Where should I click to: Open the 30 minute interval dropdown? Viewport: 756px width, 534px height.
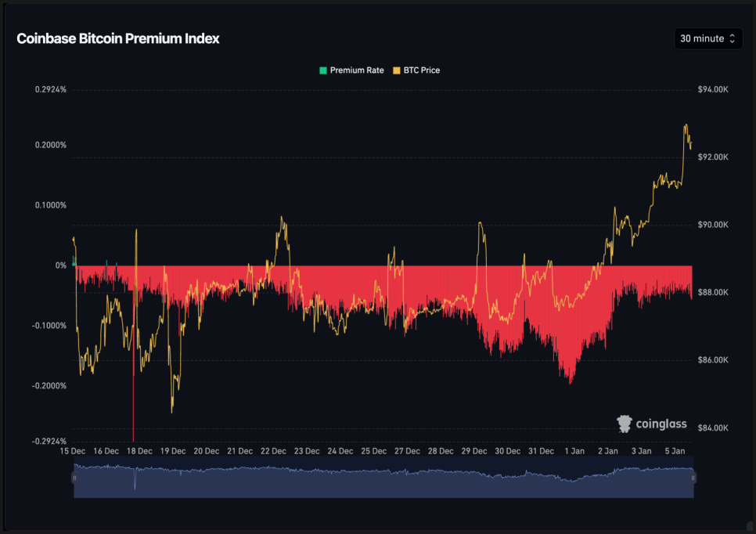[707, 38]
